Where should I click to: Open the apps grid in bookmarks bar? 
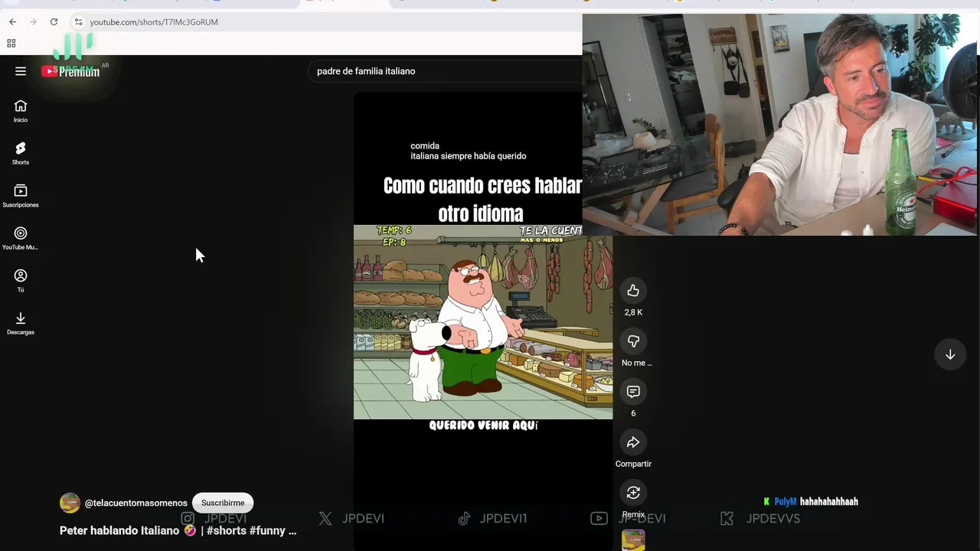coord(11,44)
